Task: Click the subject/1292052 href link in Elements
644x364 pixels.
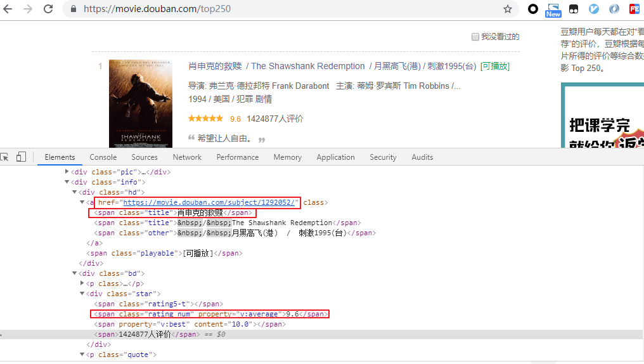Action: click(x=209, y=202)
